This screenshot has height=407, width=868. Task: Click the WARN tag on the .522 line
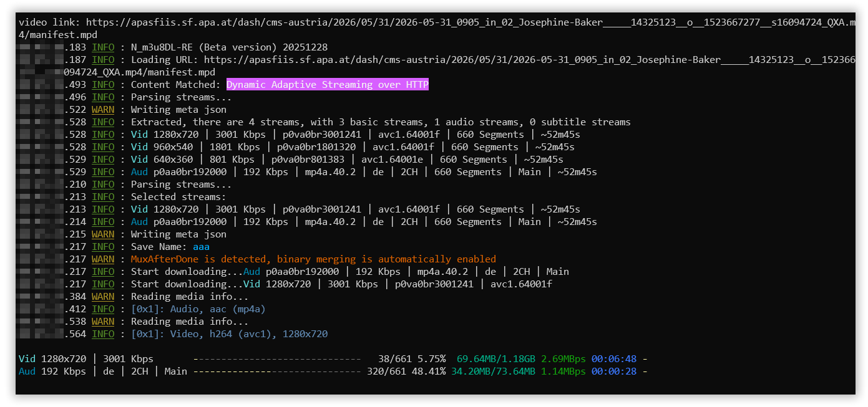point(103,110)
